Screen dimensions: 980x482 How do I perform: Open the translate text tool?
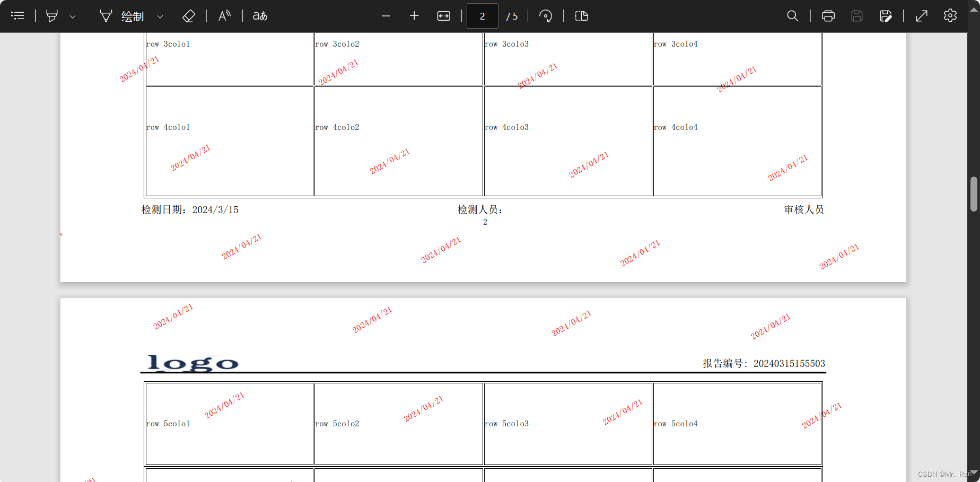pos(260,16)
